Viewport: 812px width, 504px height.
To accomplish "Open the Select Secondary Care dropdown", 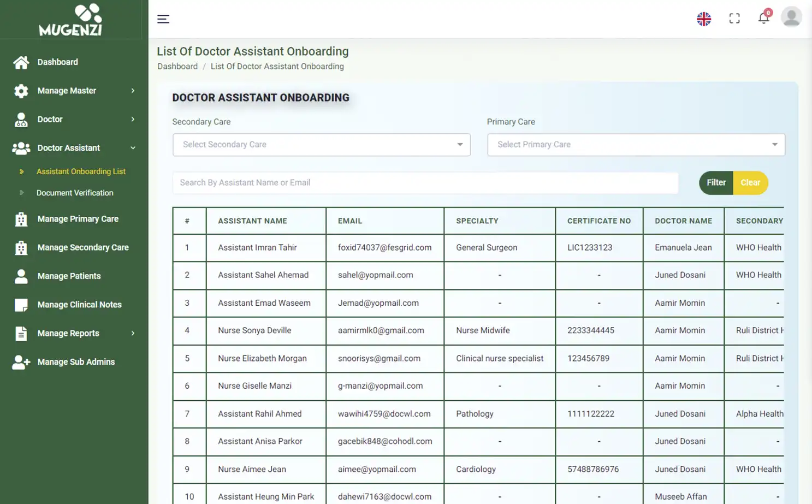I will click(x=321, y=144).
